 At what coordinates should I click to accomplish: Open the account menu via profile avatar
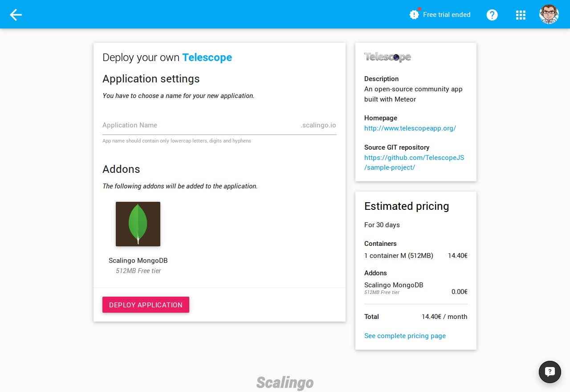(x=549, y=14)
